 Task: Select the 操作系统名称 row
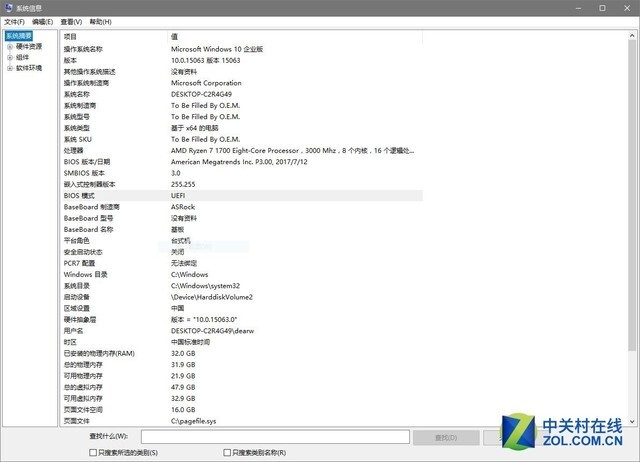click(242, 49)
